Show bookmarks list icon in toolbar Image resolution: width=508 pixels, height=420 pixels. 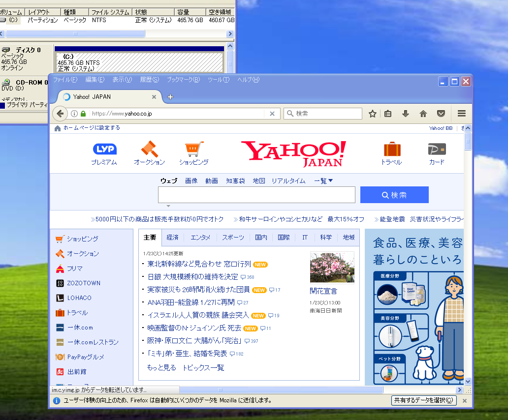[x=388, y=114]
